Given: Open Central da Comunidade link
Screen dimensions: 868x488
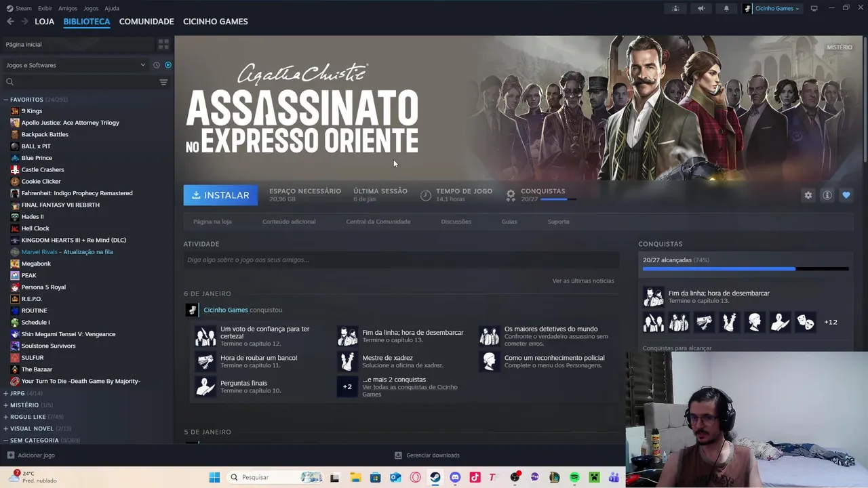Looking at the screenshot, I should 378,222.
